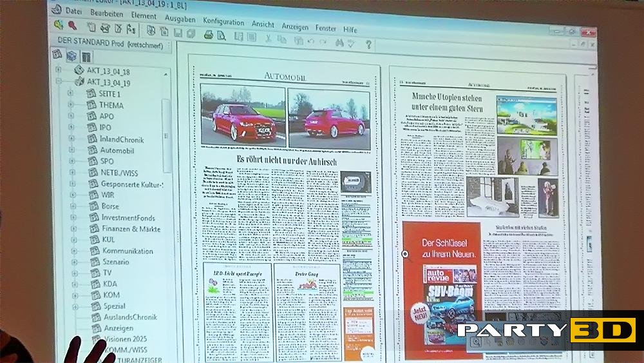Screen dimensions: 644x363
Task: Select Gesponserte Kultur in the tree
Action: (132, 184)
